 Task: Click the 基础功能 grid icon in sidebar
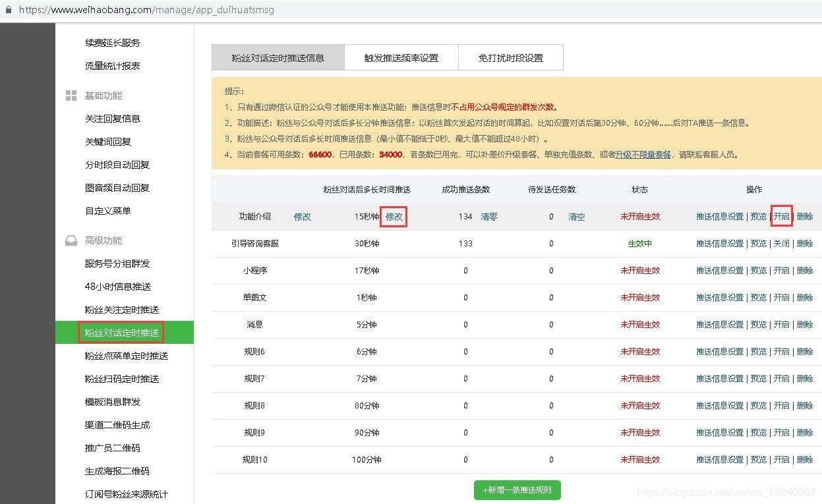pyautogui.click(x=71, y=96)
